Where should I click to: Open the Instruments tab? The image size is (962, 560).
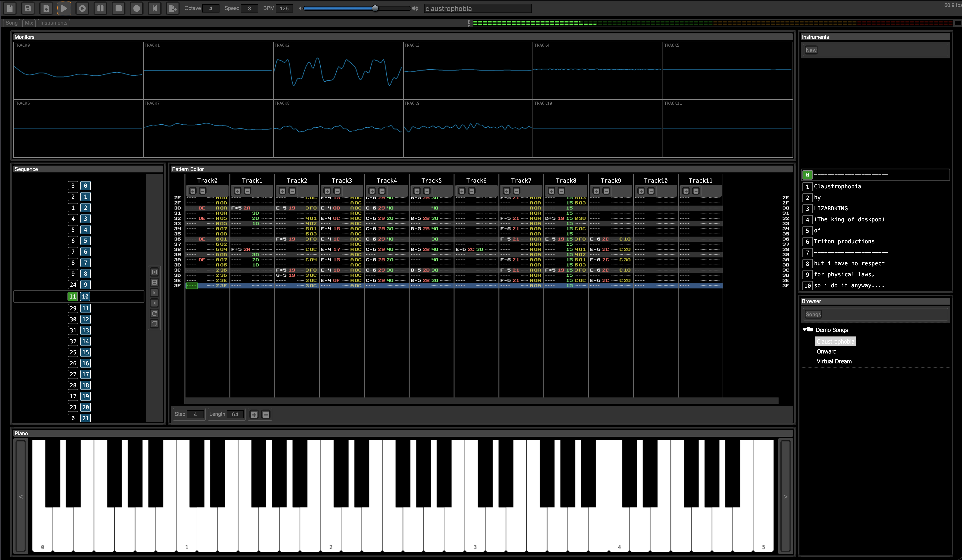pyautogui.click(x=53, y=23)
